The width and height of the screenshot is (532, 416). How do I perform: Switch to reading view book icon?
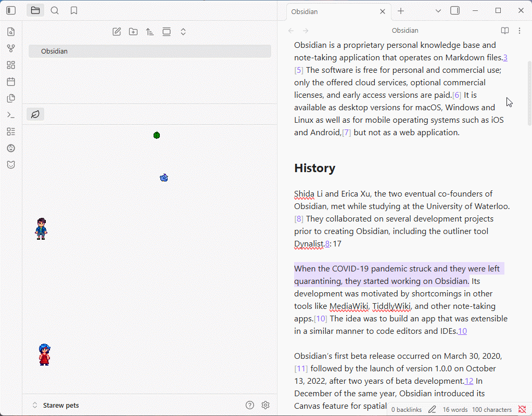pyautogui.click(x=505, y=31)
